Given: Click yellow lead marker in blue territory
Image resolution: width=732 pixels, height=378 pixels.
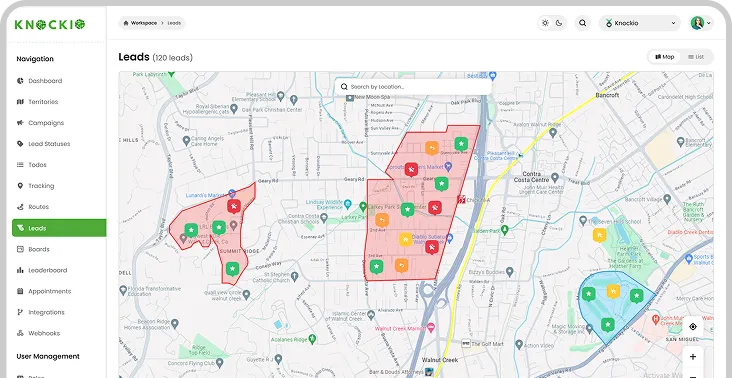Looking at the screenshot, I should [x=613, y=291].
